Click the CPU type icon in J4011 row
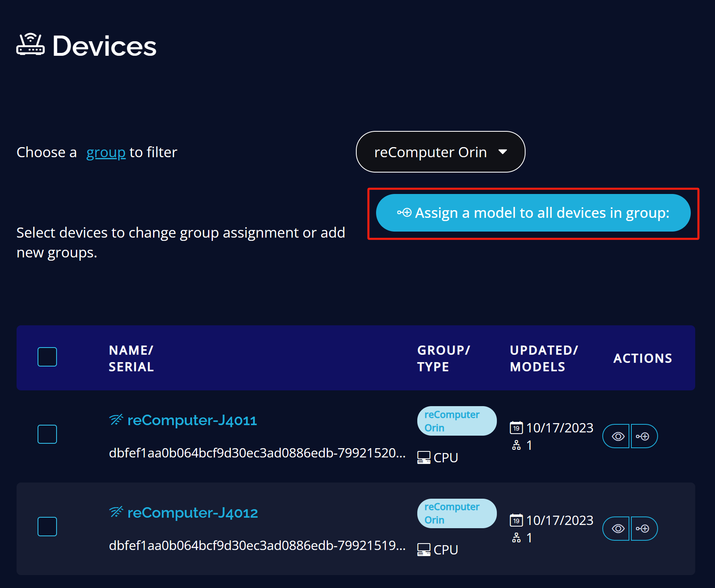The width and height of the screenshot is (715, 588). [424, 457]
